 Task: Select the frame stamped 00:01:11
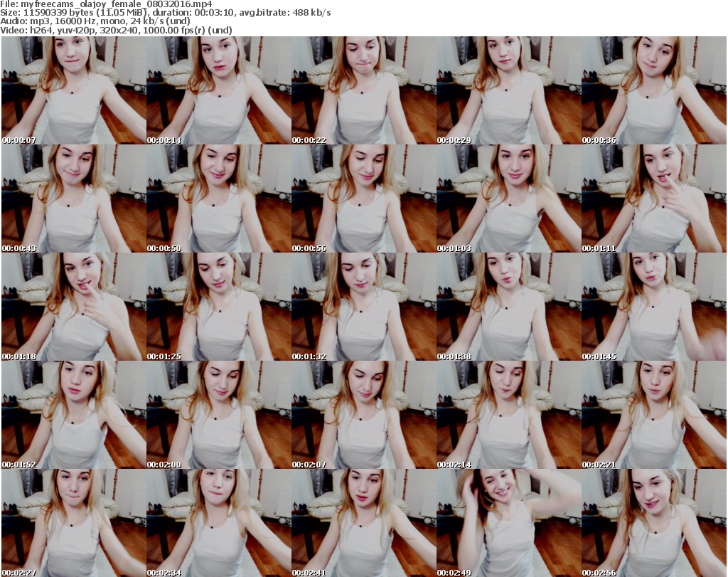[653, 198]
